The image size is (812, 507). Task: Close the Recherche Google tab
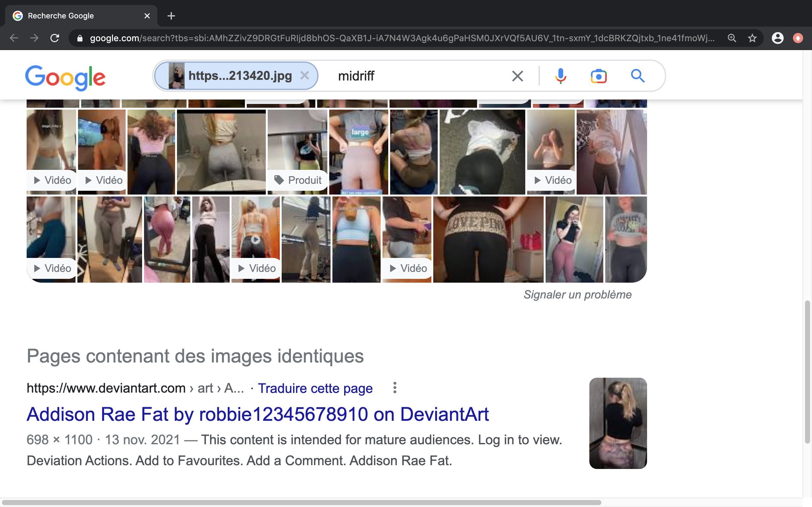[147, 16]
